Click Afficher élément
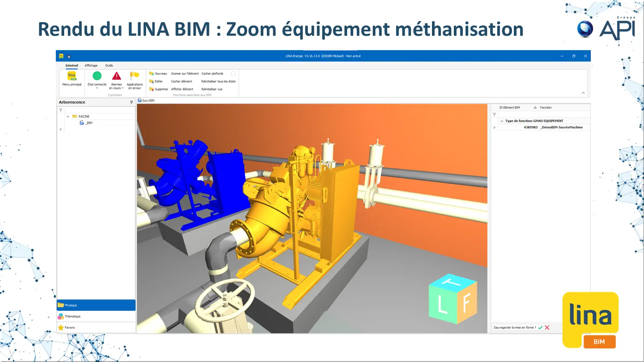The width and height of the screenshot is (644, 362). 182,89
